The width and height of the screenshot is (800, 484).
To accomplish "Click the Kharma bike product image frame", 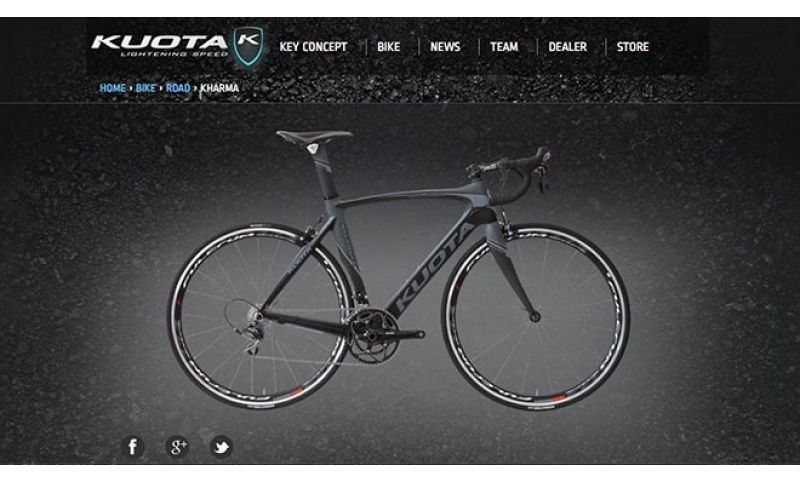I will (x=398, y=269).
